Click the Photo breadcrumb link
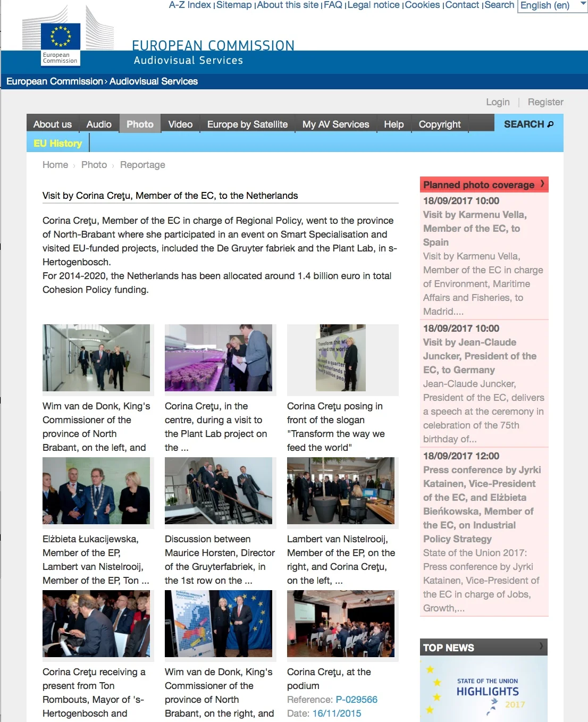This screenshot has height=722, width=588. [x=94, y=165]
